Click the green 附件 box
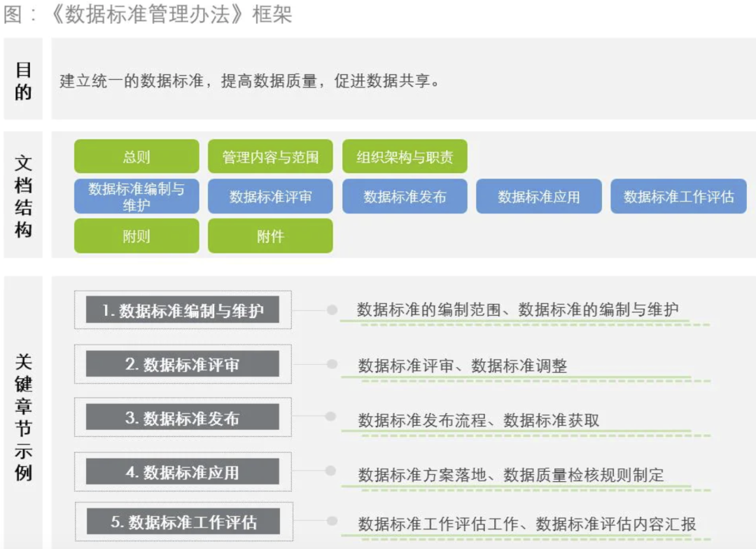Image resolution: width=756 pixels, height=549 pixels. [270, 236]
